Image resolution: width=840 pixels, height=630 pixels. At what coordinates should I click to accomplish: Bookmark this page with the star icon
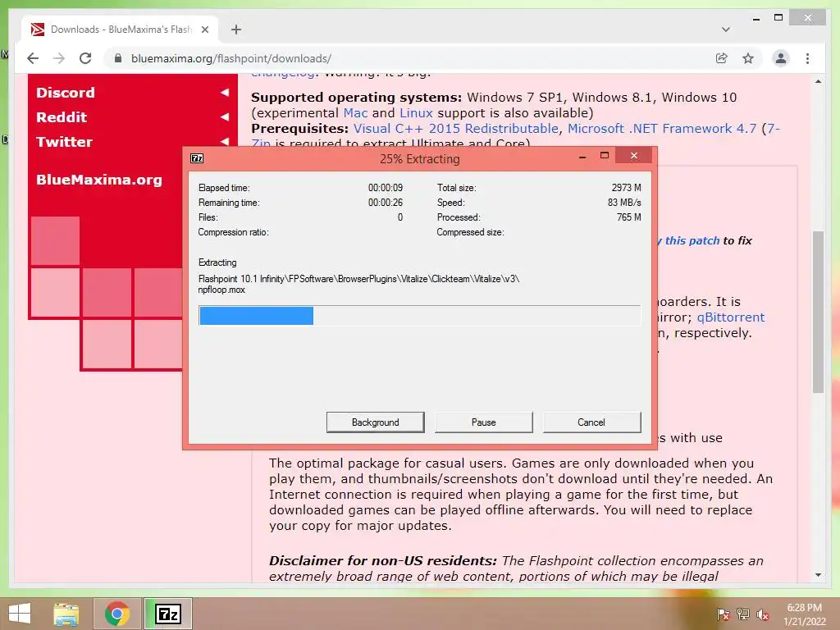[748, 58]
